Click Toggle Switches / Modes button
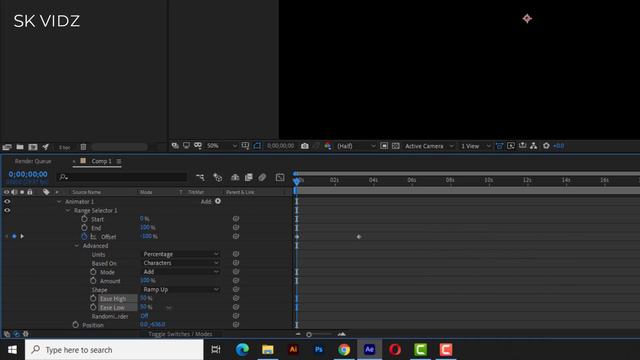 (180, 334)
